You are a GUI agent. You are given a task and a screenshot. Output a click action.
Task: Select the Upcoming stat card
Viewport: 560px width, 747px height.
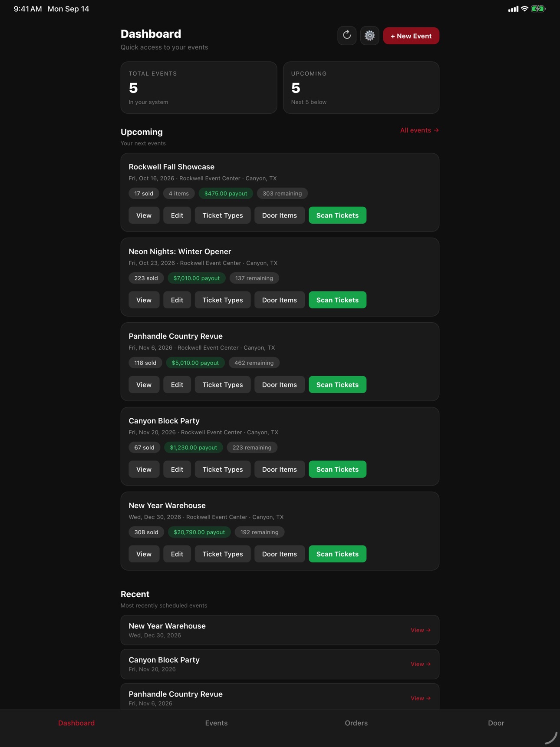[x=361, y=87]
